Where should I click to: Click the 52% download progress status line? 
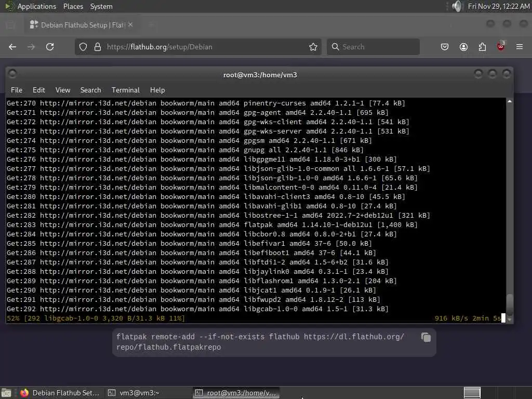(96, 318)
